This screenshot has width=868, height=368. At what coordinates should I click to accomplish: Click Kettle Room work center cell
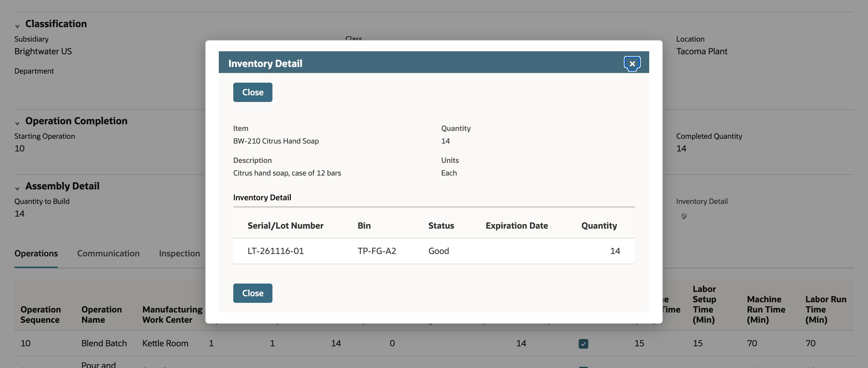tap(165, 343)
